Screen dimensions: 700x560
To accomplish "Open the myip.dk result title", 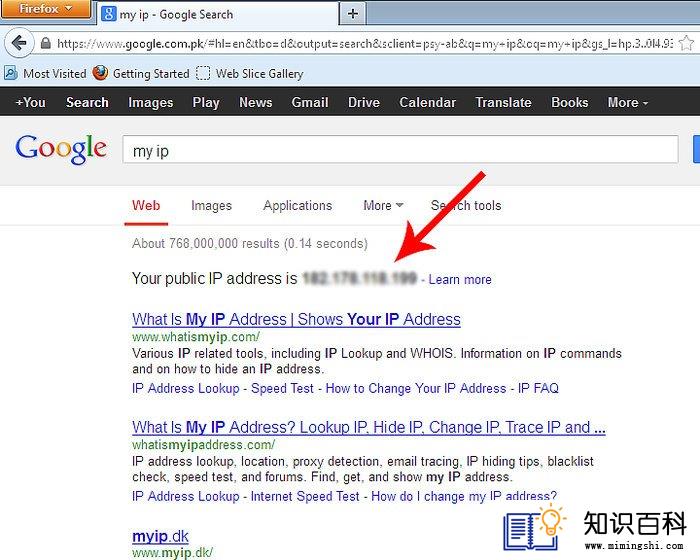I will click(x=160, y=536).
